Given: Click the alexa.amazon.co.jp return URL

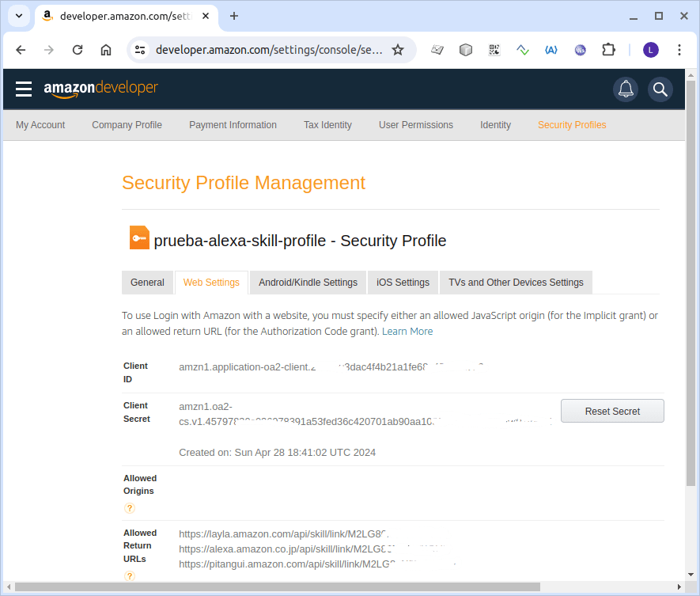Looking at the screenshot, I should [x=312, y=549].
